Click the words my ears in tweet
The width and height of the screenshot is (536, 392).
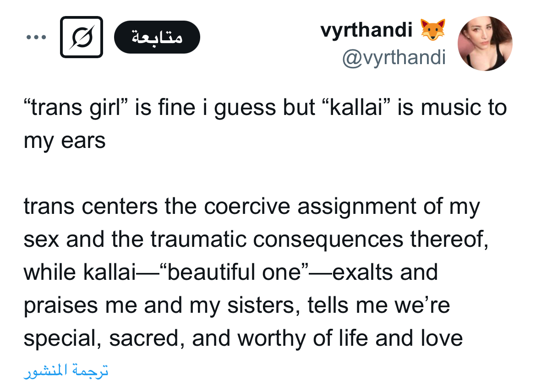tap(64, 141)
